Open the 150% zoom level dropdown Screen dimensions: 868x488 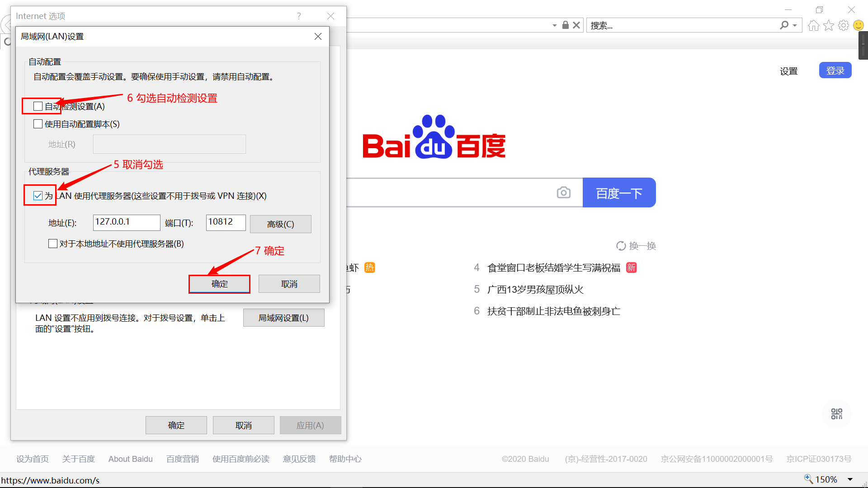(x=850, y=479)
